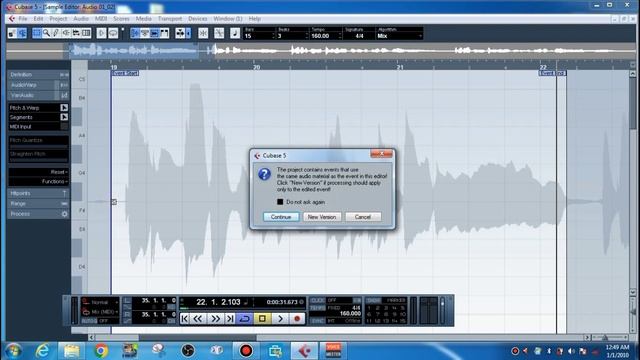Go to the next marker in the transport

pos(230,319)
